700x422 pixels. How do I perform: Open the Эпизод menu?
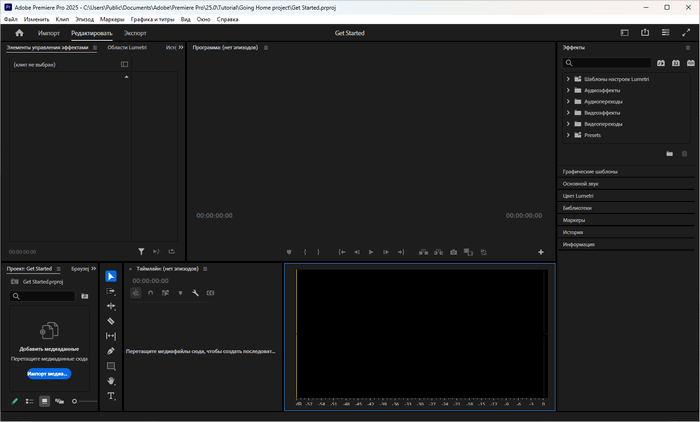coord(84,19)
